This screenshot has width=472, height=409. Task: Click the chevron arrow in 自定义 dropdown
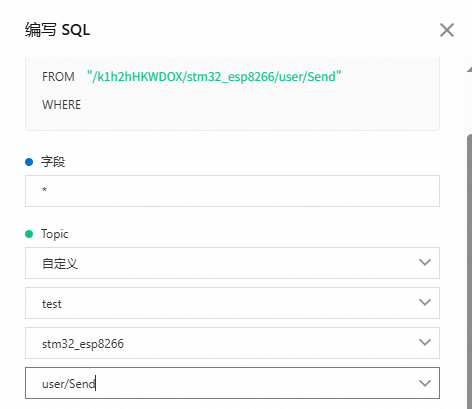click(425, 262)
